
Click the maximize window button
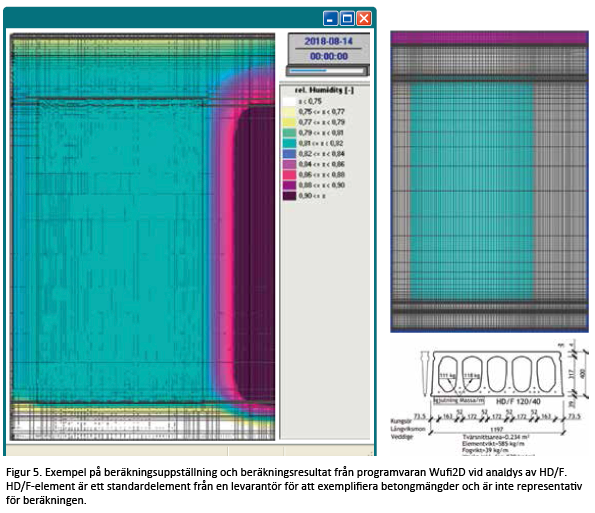pos(347,18)
